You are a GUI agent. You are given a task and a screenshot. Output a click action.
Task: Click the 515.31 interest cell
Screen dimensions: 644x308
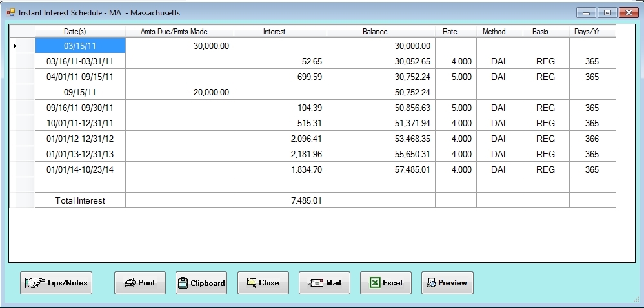tap(280, 123)
